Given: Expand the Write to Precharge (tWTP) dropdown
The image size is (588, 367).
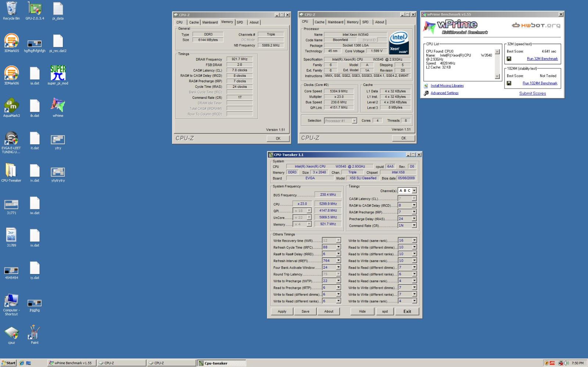Looking at the screenshot, I should 338,281.
